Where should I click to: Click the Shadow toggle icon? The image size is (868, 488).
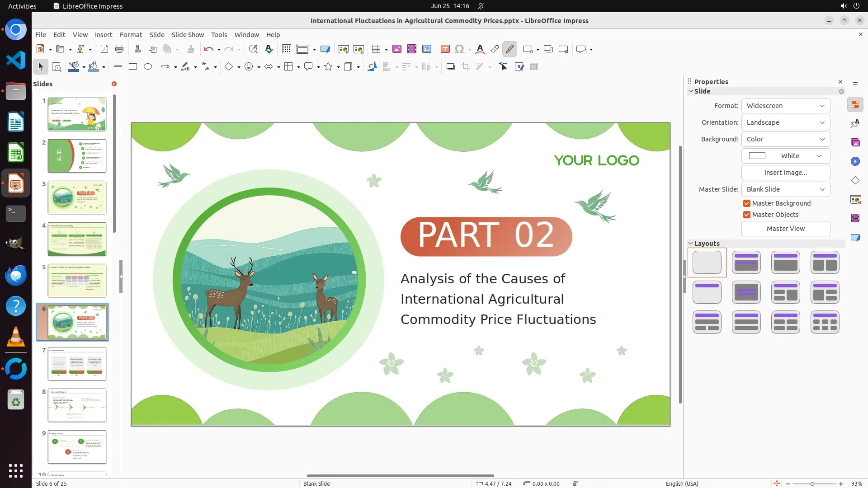pos(450,67)
